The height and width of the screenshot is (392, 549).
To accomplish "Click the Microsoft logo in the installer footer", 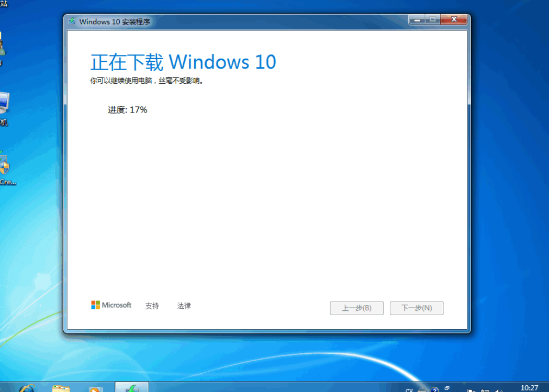I will 111,305.
